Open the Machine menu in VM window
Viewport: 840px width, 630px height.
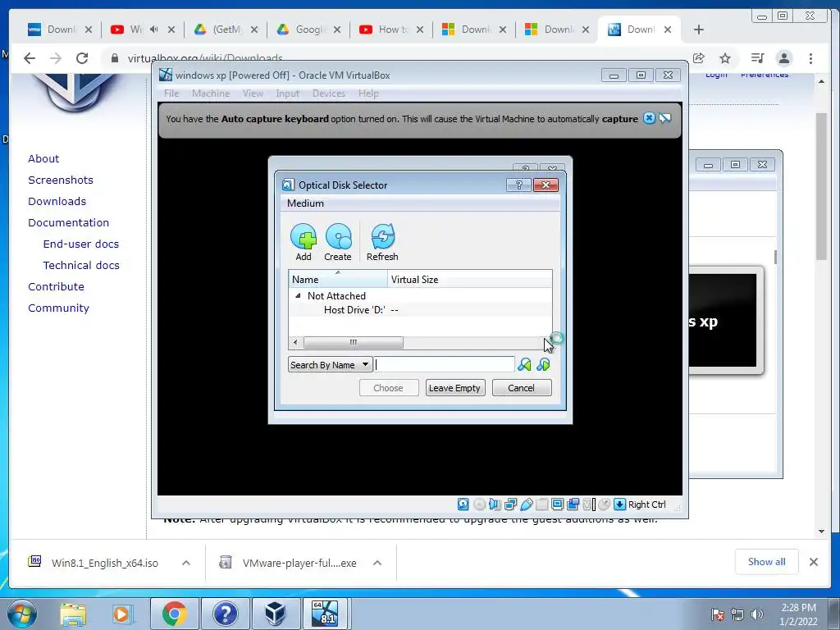[x=211, y=94]
